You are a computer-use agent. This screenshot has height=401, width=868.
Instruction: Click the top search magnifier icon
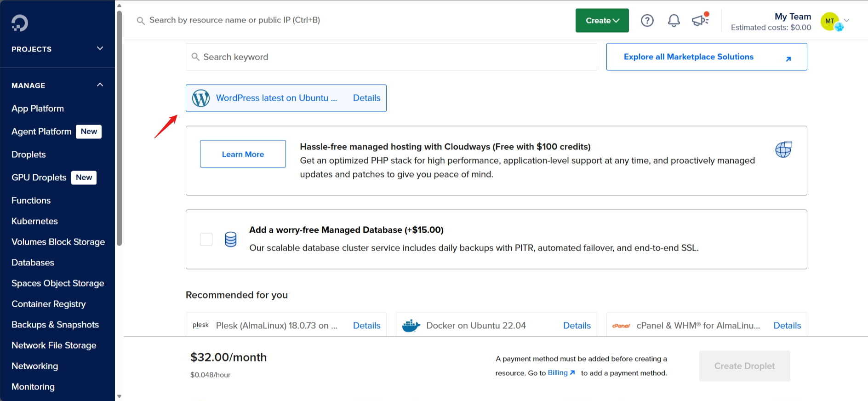coord(141,21)
